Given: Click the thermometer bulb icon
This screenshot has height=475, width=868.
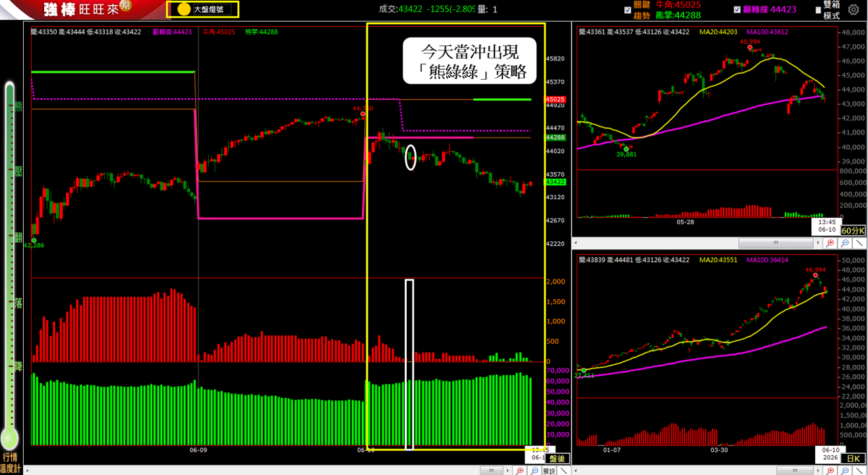Looking at the screenshot, I should coord(9,437).
